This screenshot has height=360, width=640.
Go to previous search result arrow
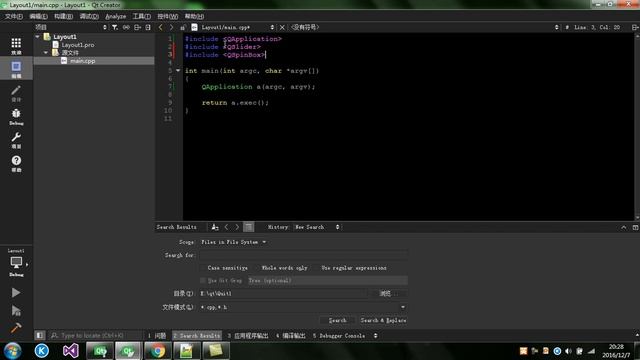(227, 227)
